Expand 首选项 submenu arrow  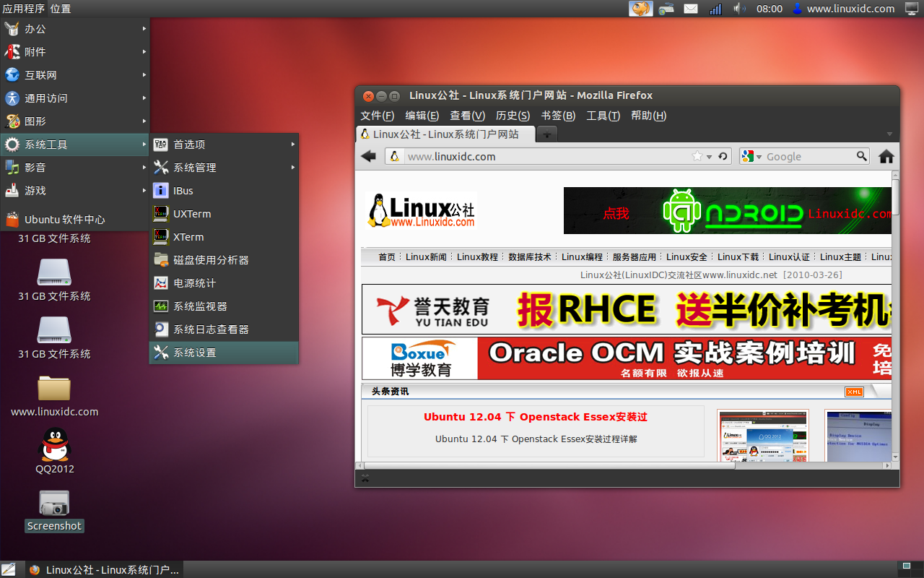click(293, 144)
